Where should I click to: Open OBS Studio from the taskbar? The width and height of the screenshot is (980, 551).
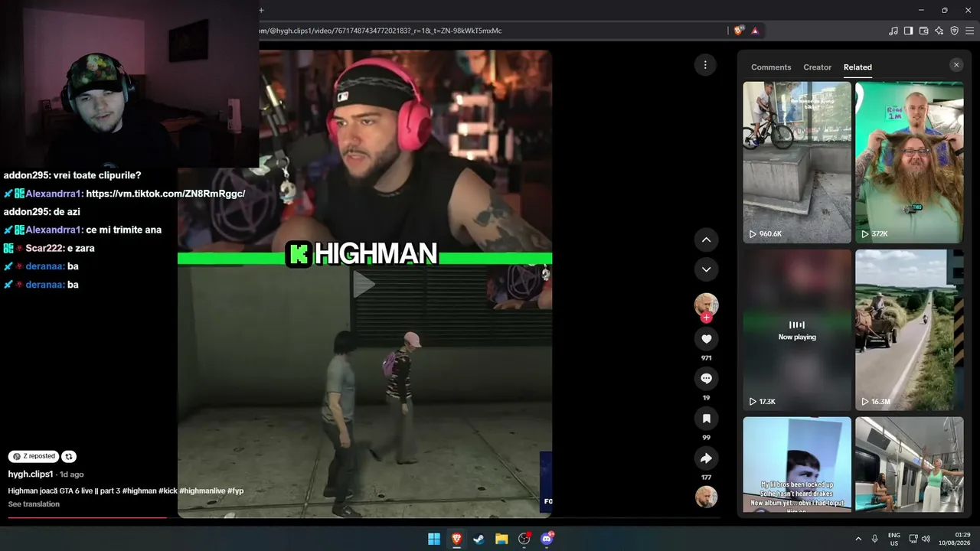click(524, 539)
